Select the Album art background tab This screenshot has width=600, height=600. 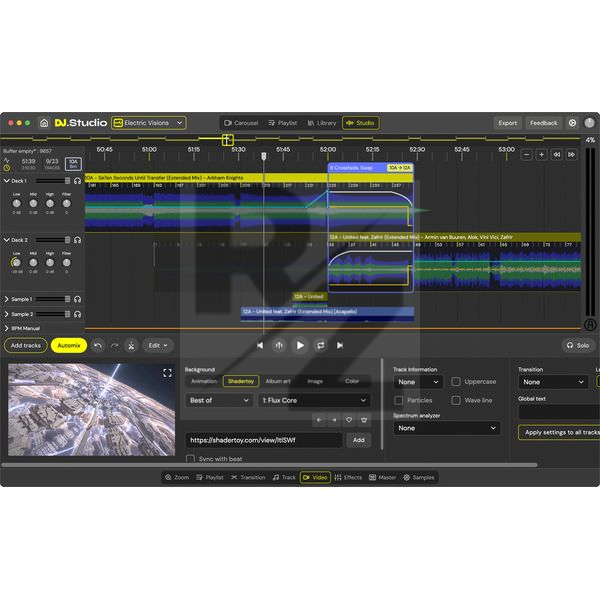point(278,381)
